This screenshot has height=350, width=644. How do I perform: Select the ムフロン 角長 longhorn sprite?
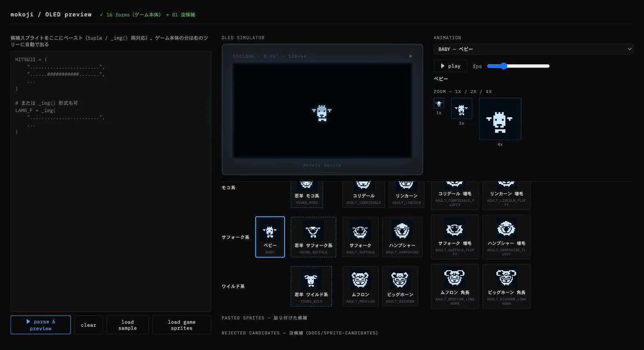455,286
